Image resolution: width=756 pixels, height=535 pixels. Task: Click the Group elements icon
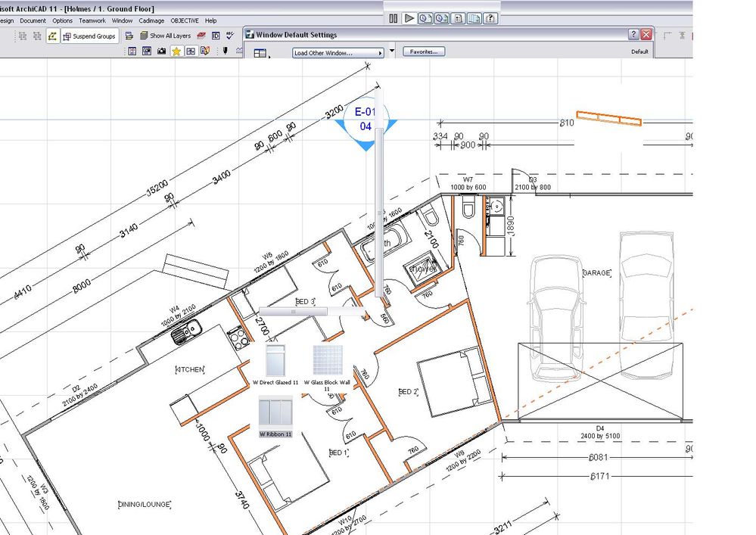[x=23, y=36]
